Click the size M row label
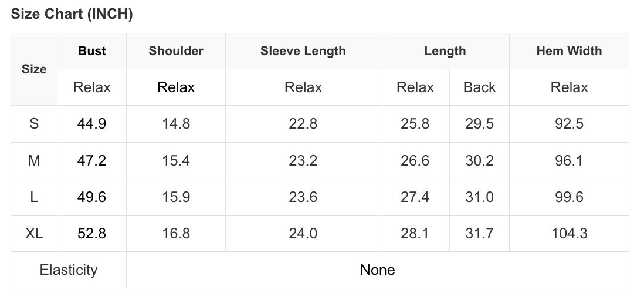Viewport: 644px width, 303px height. point(34,160)
